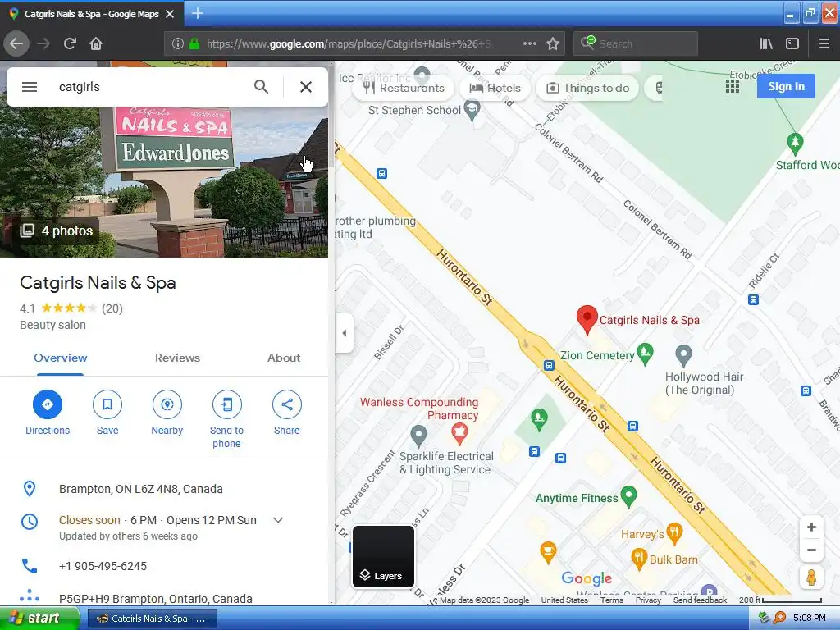The height and width of the screenshot is (630, 840).
Task: Click the Anytime Fitness map marker
Action: [x=628, y=496]
